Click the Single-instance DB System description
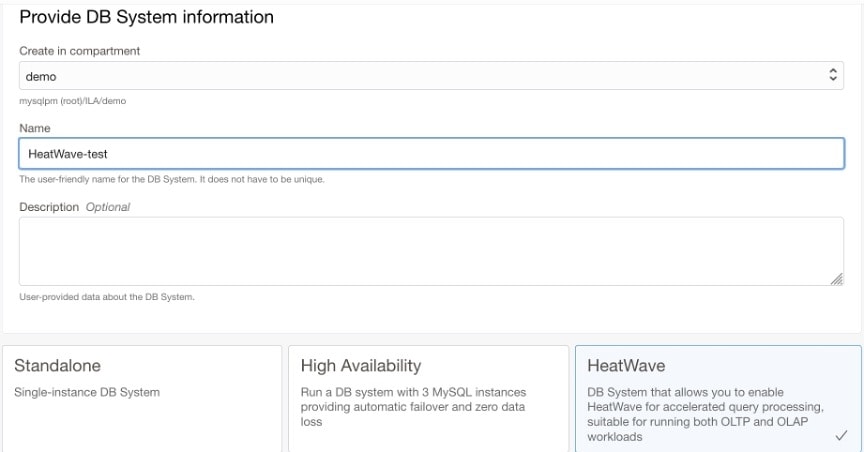Screen dimensions: 864x452 [x=87, y=392]
